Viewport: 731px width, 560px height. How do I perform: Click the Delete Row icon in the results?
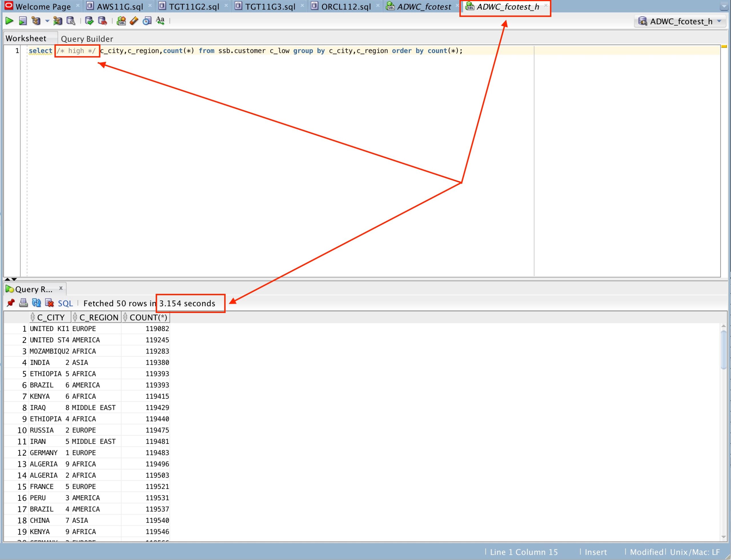pos(49,303)
